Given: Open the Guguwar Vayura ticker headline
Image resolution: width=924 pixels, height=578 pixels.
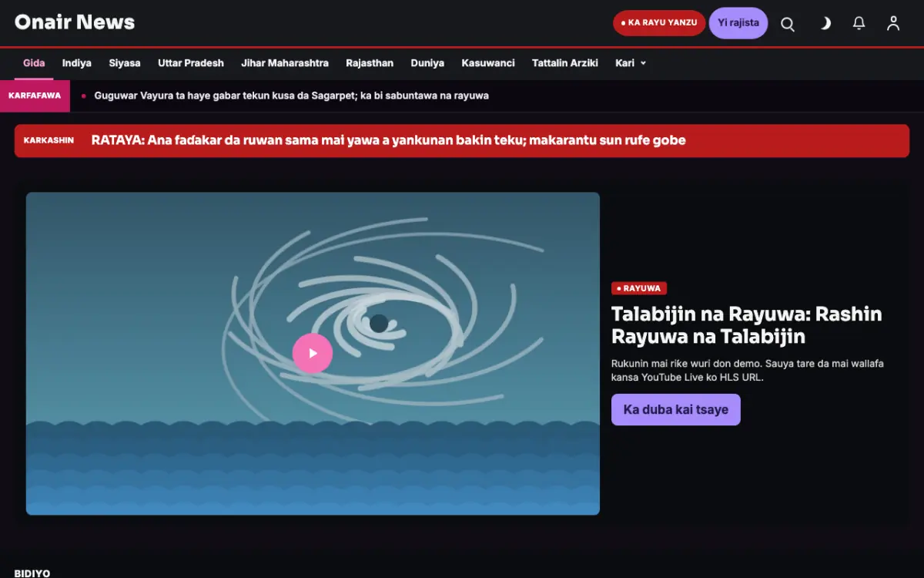Looking at the screenshot, I should point(292,96).
